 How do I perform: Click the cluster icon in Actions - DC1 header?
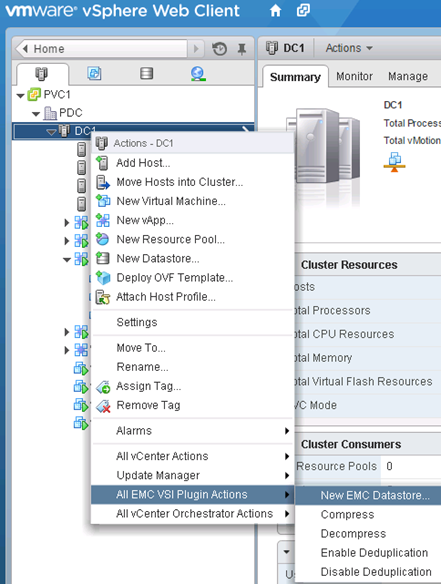click(101, 143)
